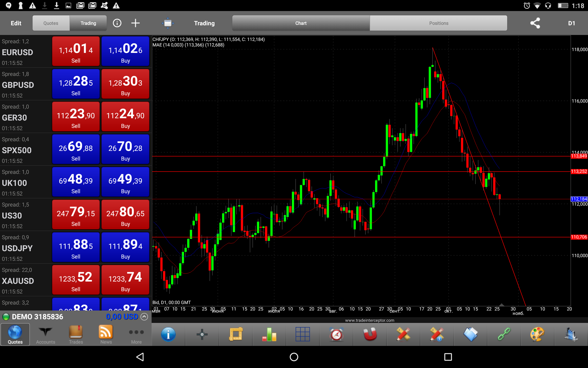Tap Android back navigation button
588x368 pixels.
pyautogui.click(x=140, y=357)
